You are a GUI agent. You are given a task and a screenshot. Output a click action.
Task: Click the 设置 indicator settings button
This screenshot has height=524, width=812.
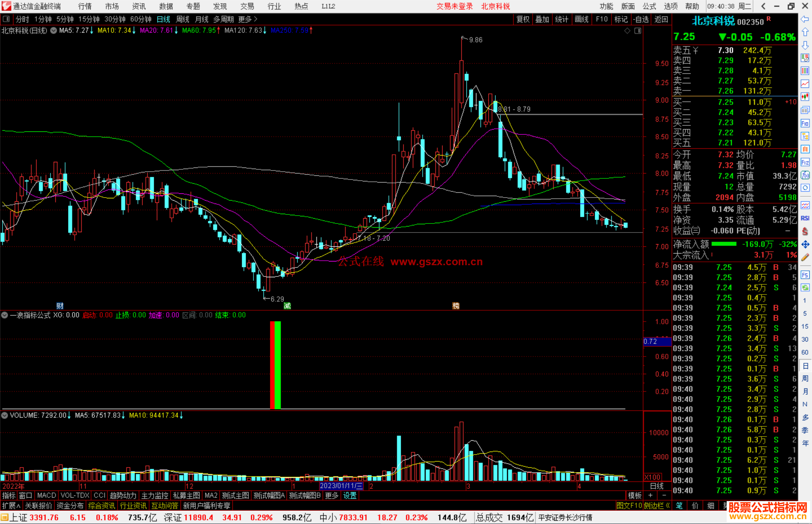(x=350, y=495)
